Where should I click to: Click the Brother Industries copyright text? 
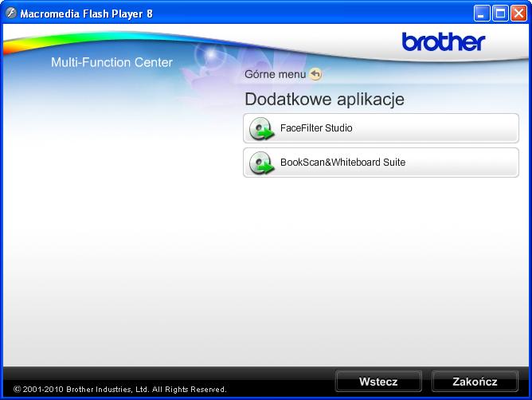pos(119,389)
